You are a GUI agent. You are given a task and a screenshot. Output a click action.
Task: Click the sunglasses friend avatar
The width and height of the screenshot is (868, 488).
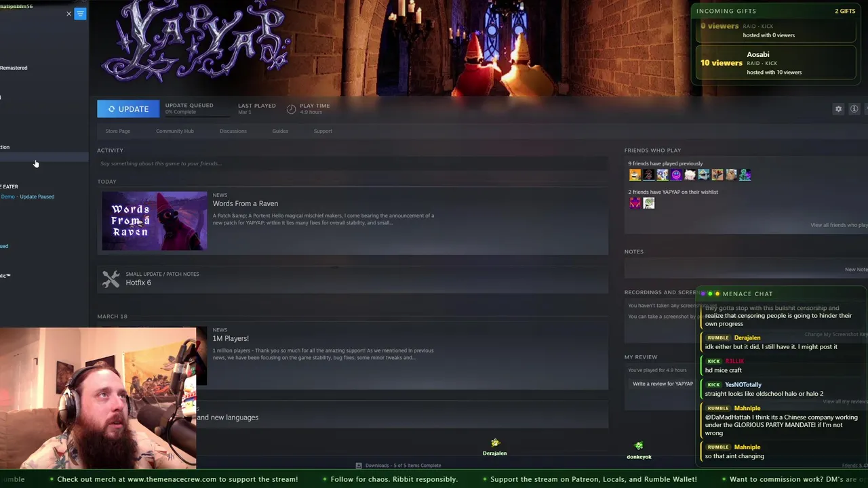(x=704, y=175)
